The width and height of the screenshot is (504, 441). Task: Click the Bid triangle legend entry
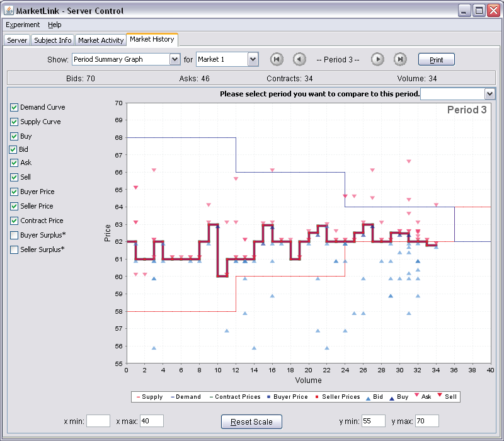click(374, 397)
